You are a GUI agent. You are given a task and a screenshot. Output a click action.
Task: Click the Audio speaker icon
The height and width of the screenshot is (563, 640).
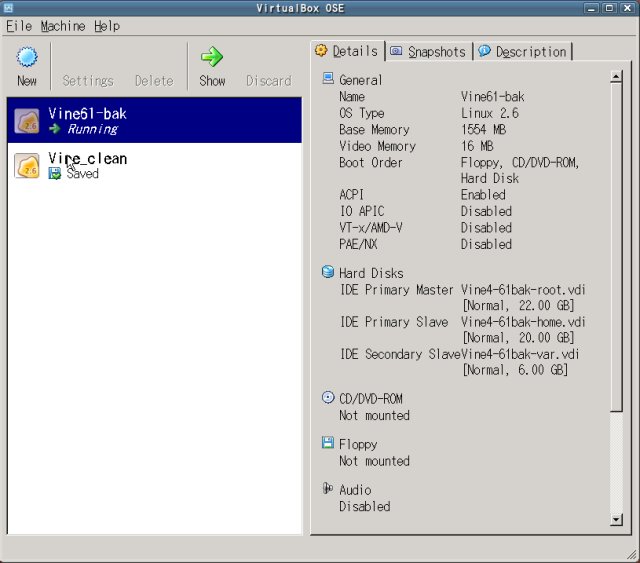pos(328,488)
